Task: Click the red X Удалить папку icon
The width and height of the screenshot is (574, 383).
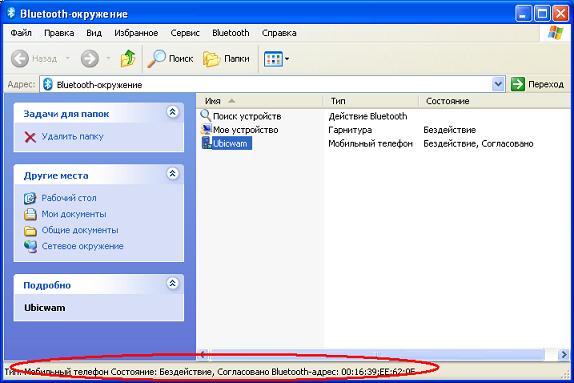Action: pyautogui.click(x=30, y=137)
